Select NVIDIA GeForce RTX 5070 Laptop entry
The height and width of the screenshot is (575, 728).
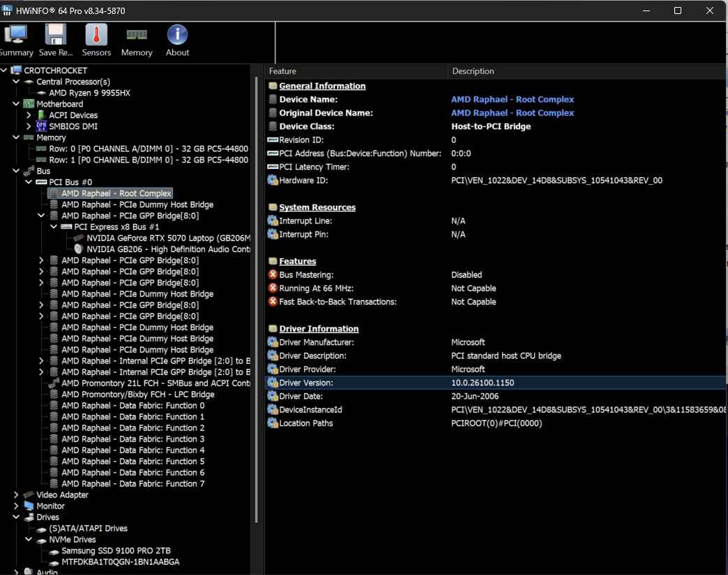pos(167,238)
